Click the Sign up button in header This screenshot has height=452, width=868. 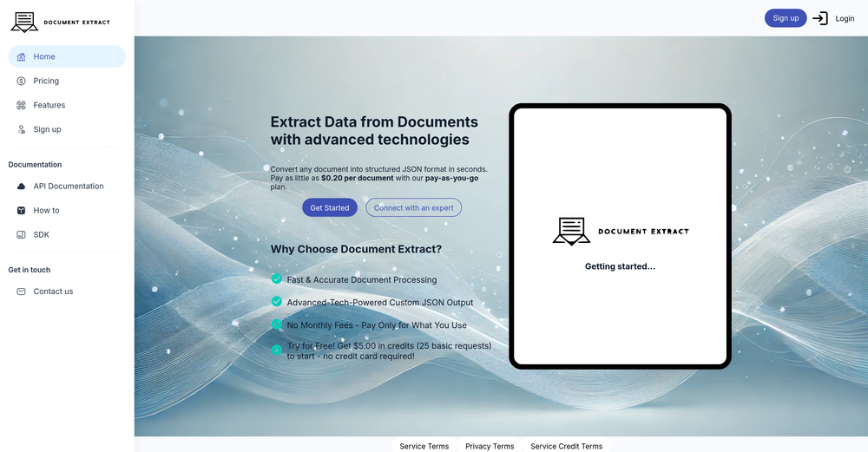coord(786,18)
